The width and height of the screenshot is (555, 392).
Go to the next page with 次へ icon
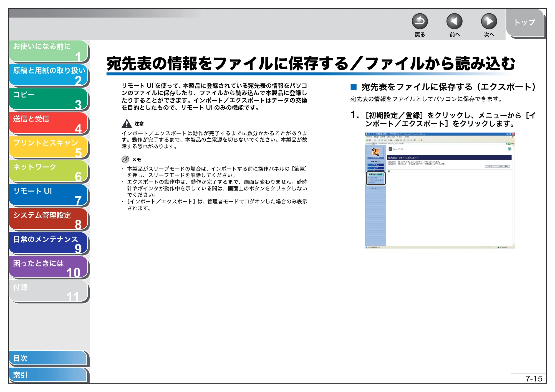(x=489, y=22)
